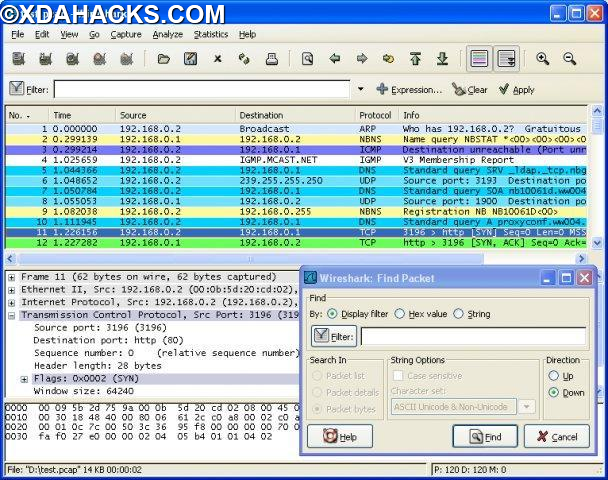Jump to first packet icon
This screenshot has width=608, height=480.
tap(415, 59)
